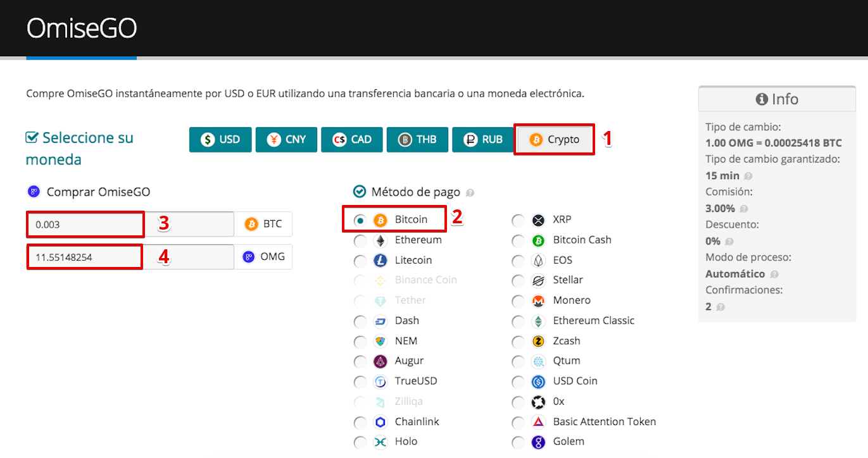This screenshot has width=868, height=458.
Task: Select the Augur radio button
Action: coord(360,361)
